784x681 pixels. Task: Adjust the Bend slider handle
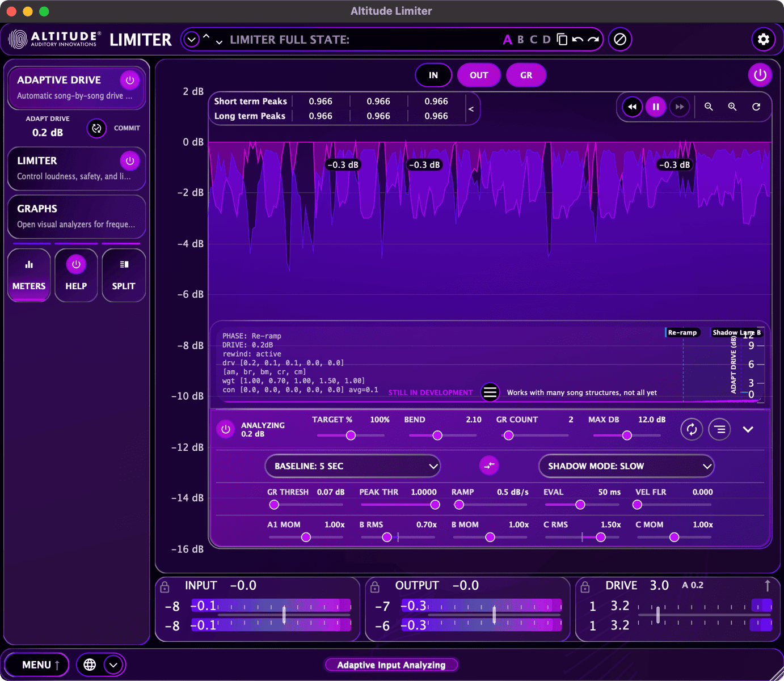[x=437, y=435]
